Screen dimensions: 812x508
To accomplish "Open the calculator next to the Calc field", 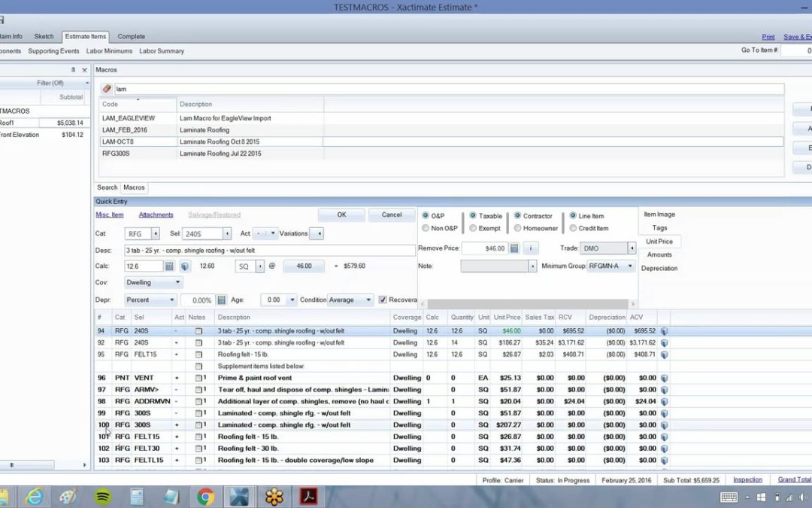I will point(169,266).
